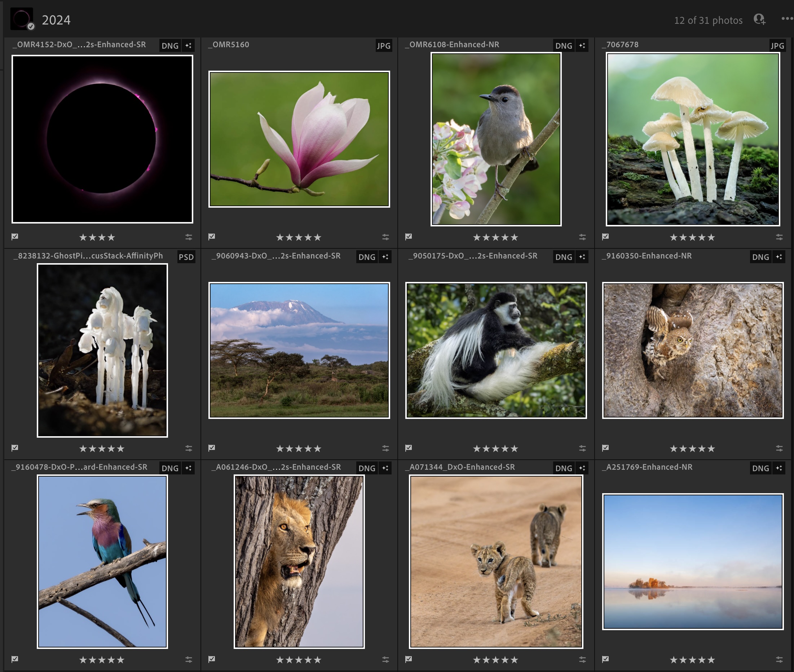This screenshot has height=672, width=794.
Task: Click edit sliders icon under Kilimanjaro landscape photo
Action: coord(385,448)
